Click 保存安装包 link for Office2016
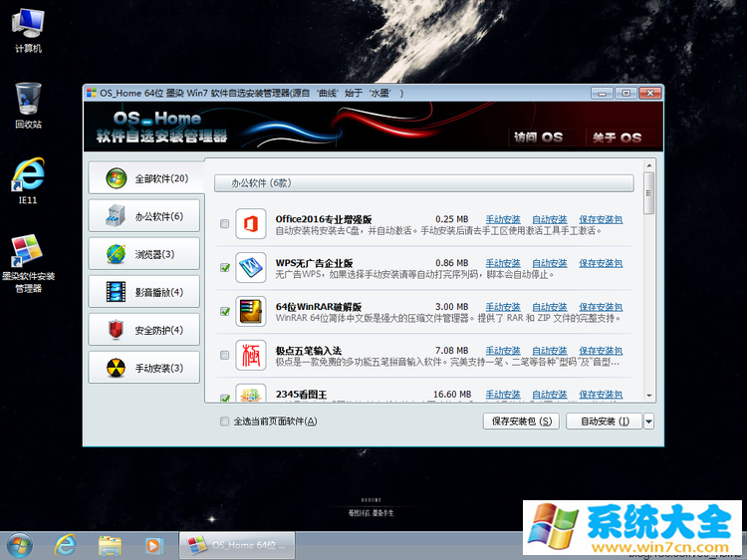747x560 pixels. pos(601,219)
